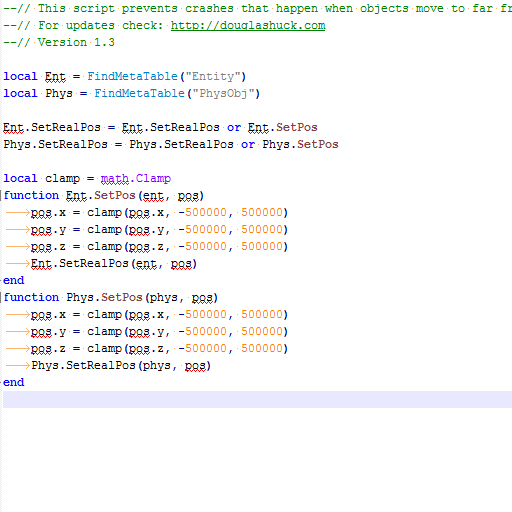The image size is (512, 512).
Task: Click the Ent.SetPos fallback after "or"
Action: click(x=283, y=128)
